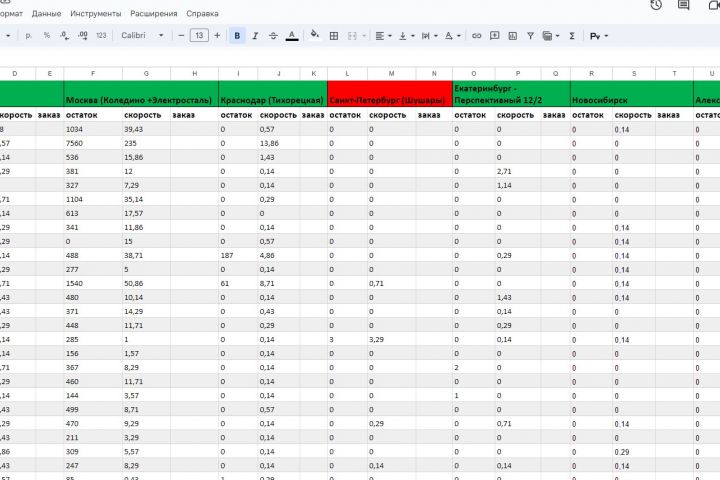The height and width of the screenshot is (480, 720).
Task: Click cell with value 13,86
Action: pos(279,143)
